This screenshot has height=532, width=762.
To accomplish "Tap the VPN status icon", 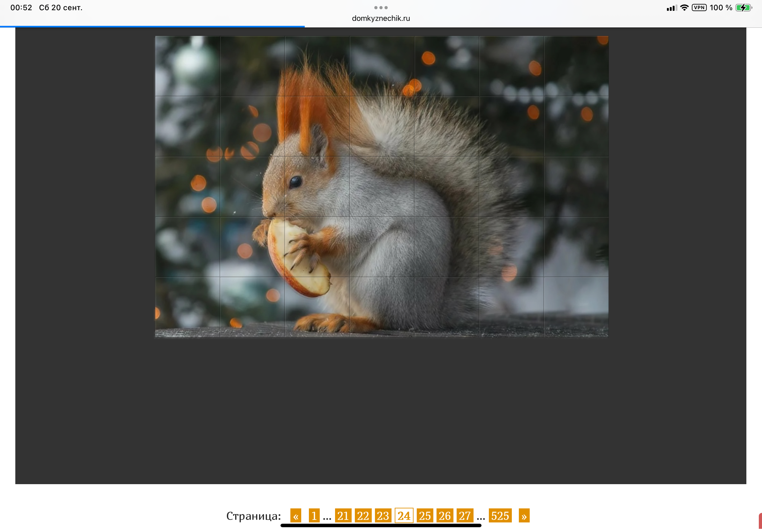I will 699,8.
